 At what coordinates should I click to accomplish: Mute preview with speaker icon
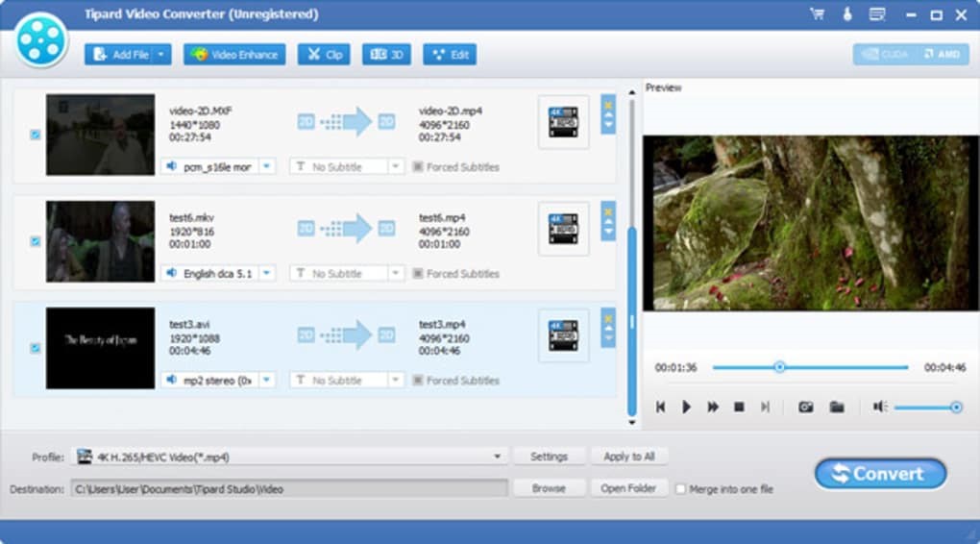pyautogui.click(x=880, y=408)
